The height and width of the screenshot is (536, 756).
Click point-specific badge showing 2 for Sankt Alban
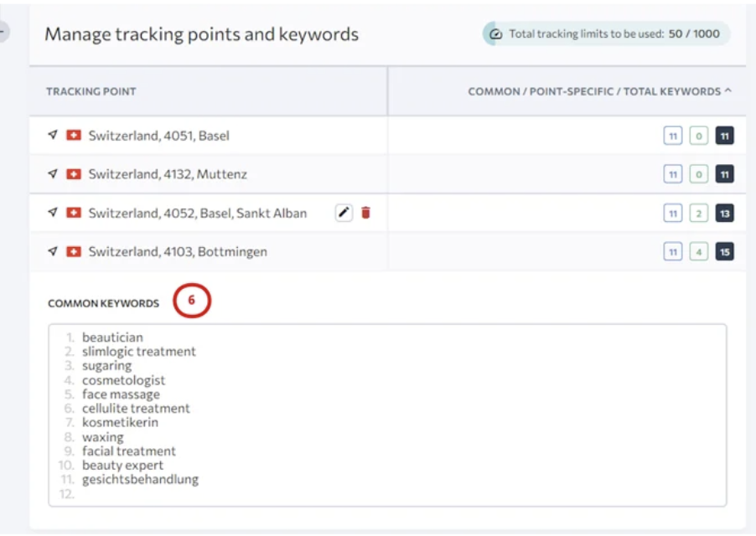point(697,213)
